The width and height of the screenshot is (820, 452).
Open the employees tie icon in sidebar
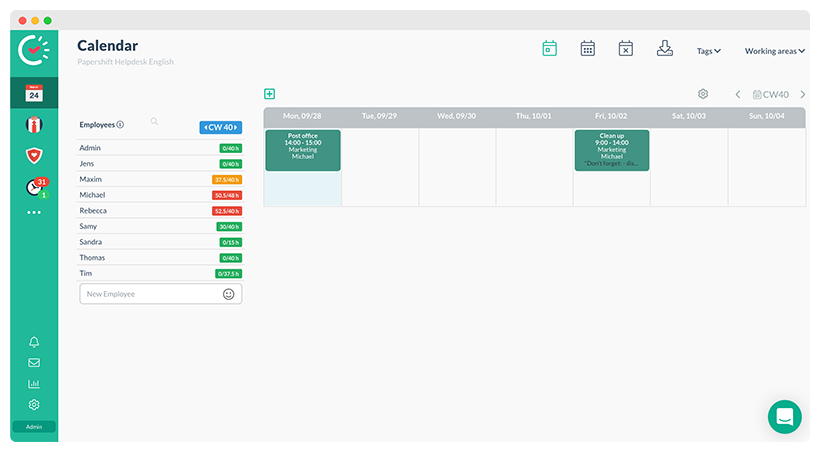34,125
